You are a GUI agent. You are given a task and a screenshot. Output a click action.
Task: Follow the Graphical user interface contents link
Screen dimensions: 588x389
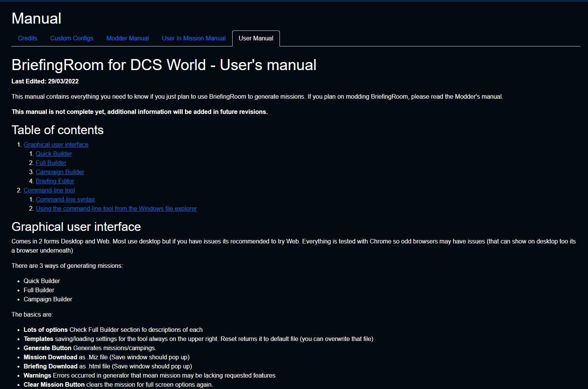click(56, 145)
